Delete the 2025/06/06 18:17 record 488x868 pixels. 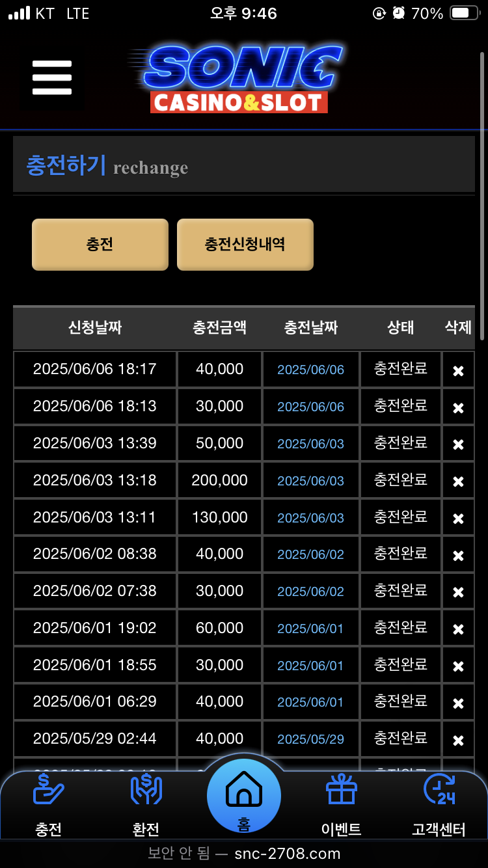coord(458,370)
